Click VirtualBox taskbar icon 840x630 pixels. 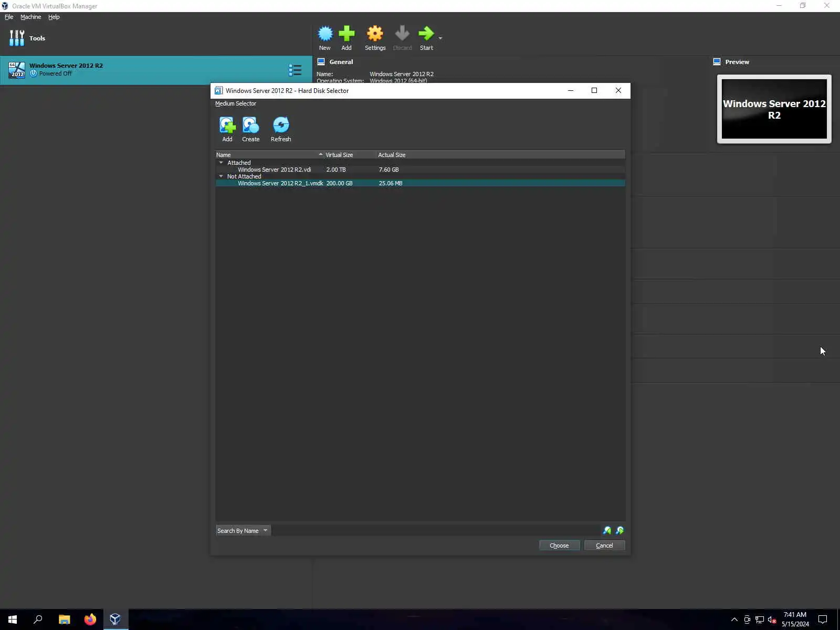(x=115, y=619)
